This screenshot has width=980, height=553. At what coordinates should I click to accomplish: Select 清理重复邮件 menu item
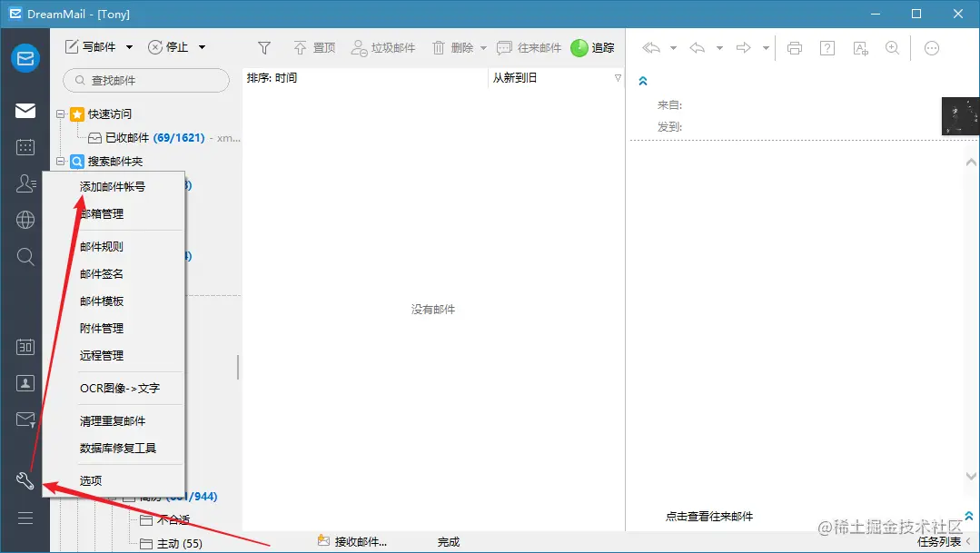[x=113, y=421]
